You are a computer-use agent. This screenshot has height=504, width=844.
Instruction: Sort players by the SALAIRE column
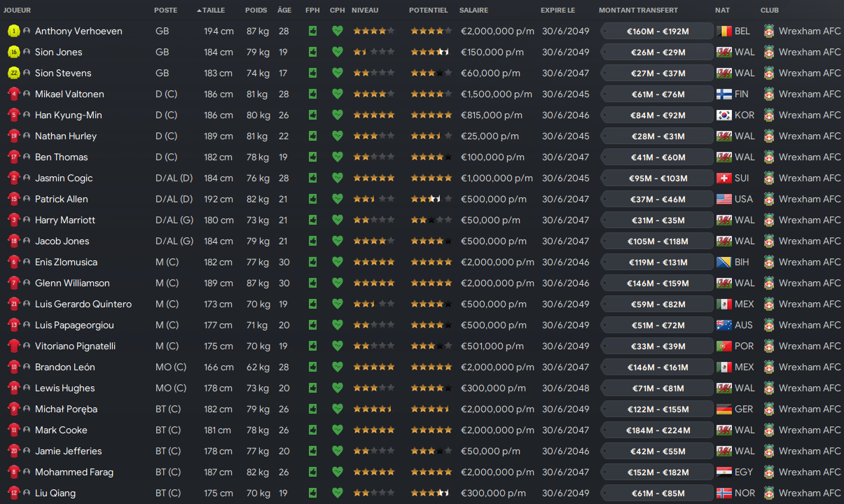click(x=474, y=10)
